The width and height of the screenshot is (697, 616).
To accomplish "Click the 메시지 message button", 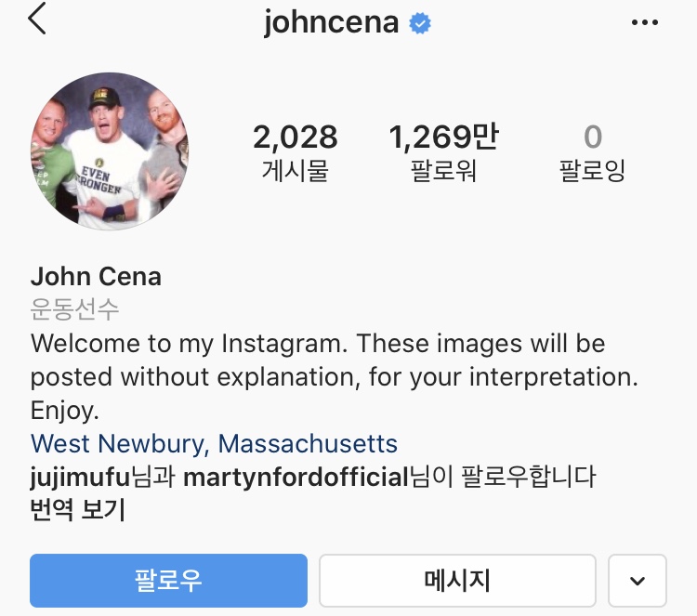I will click(457, 581).
